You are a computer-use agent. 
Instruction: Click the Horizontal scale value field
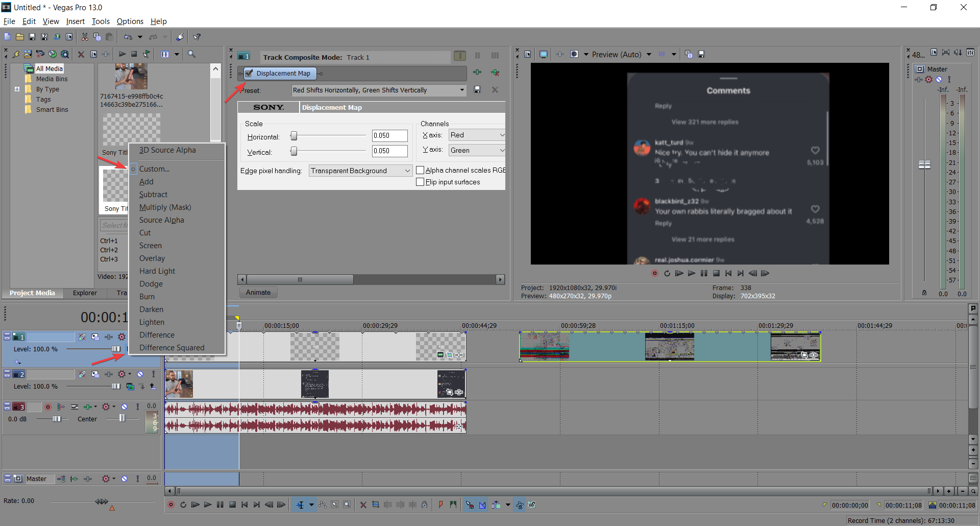pos(389,135)
